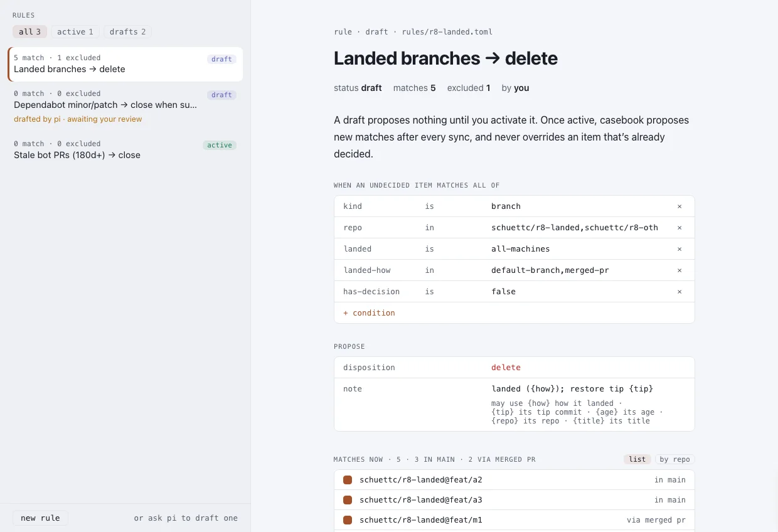Screen dimensions: 778x532
Task: Edit the has-decision value 'false'
Action: (503, 292)
